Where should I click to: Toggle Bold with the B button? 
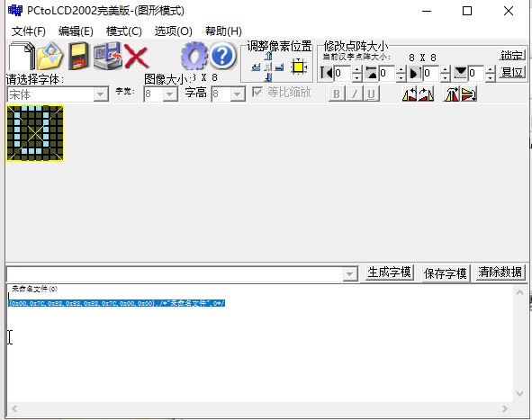tap(337, 94)
